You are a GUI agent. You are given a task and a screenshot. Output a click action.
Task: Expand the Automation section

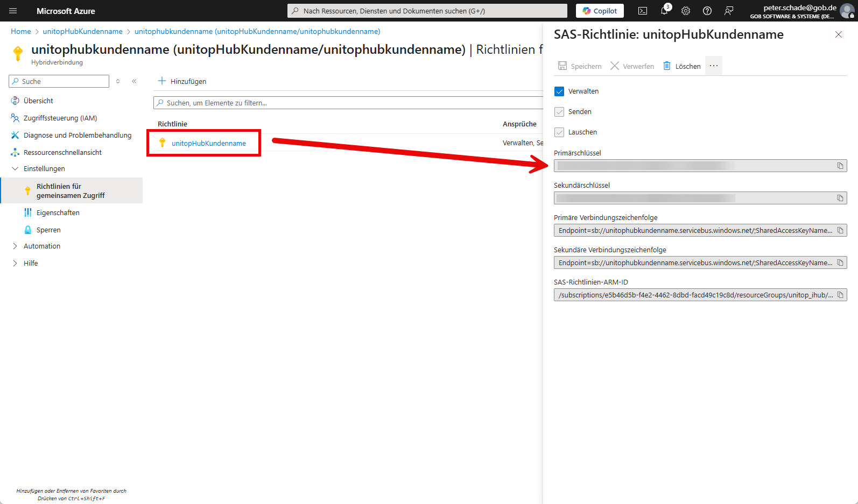[x=15, y=246]
